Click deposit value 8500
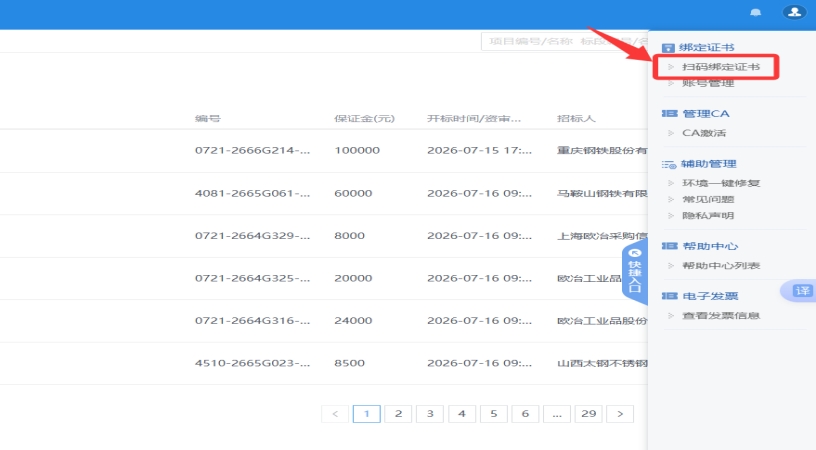The width and height of the screenshot is (816, 450). [x=349, y=363]
